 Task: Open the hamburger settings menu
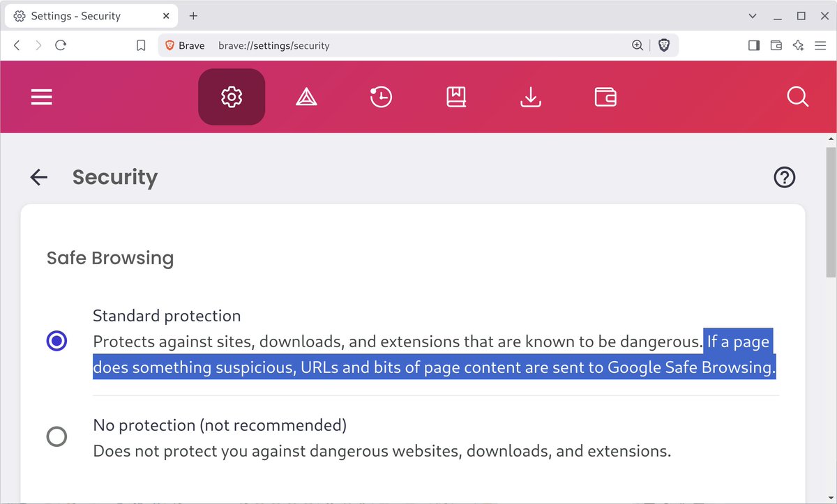41,97
